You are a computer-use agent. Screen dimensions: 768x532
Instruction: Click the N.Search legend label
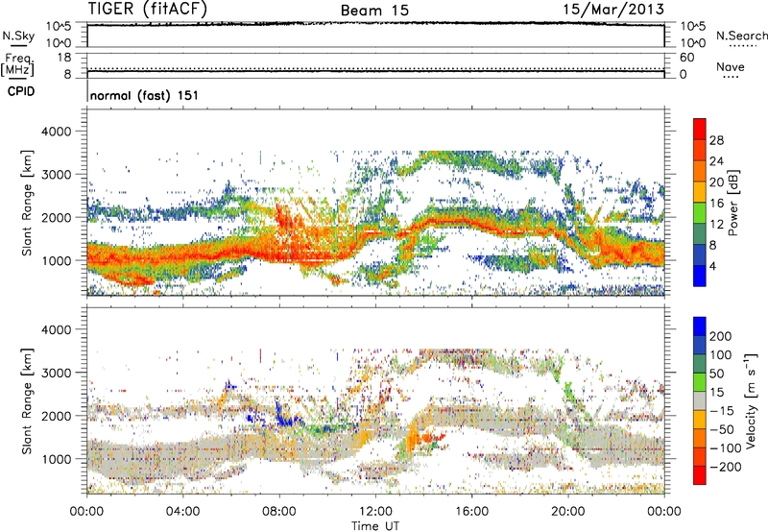(x=741, y=36)
